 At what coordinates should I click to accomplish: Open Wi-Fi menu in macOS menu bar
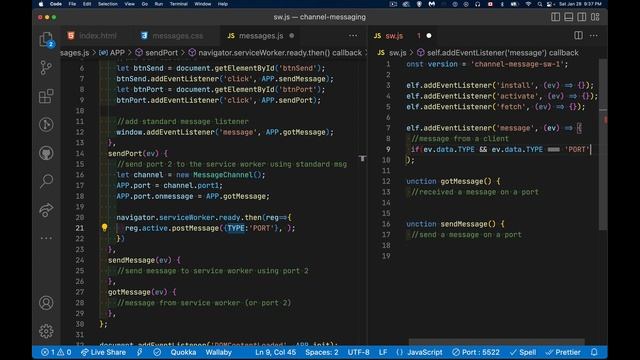click(x=528, y=4)
